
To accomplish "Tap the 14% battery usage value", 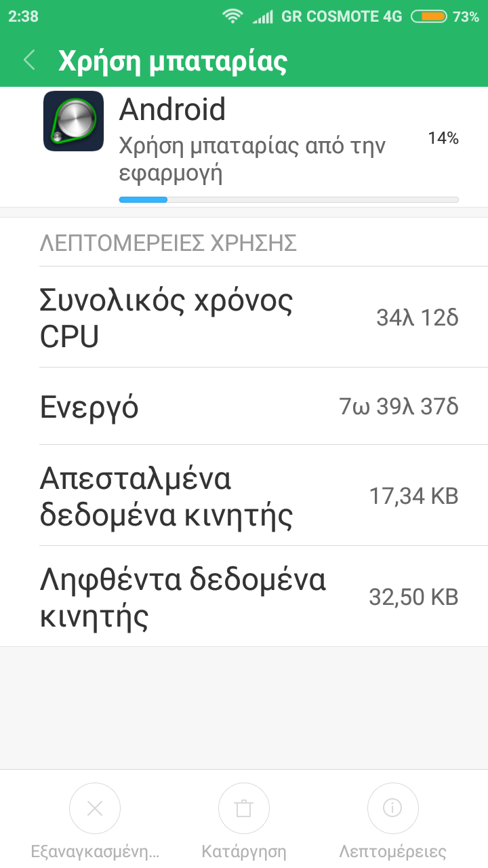I will point(443,139).
